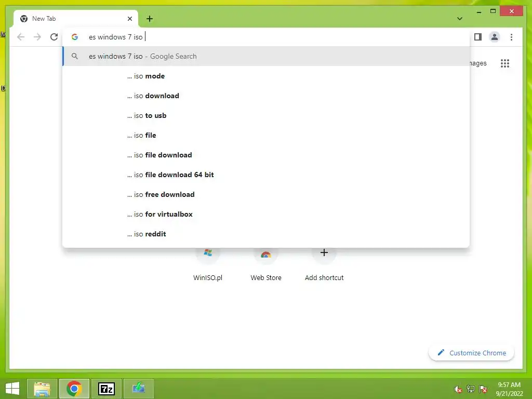Click the forward navigation arrow
532x399 pixels.
coord(37,37)
